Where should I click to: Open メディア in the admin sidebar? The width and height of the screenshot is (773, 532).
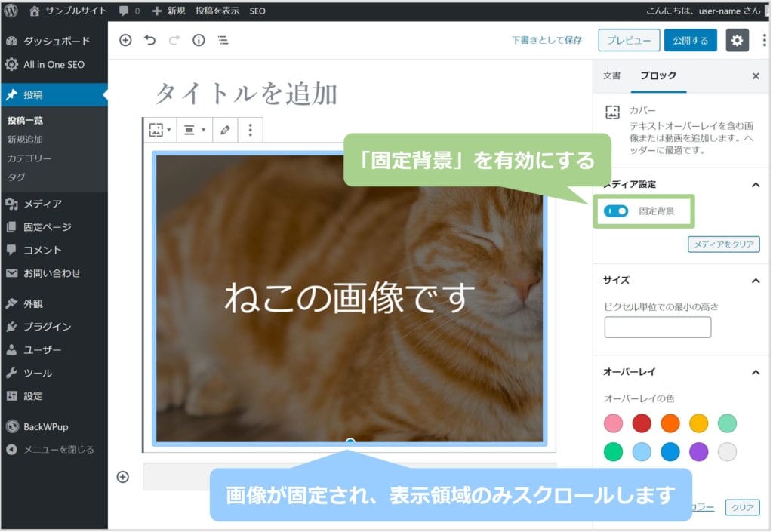[42, 204]
